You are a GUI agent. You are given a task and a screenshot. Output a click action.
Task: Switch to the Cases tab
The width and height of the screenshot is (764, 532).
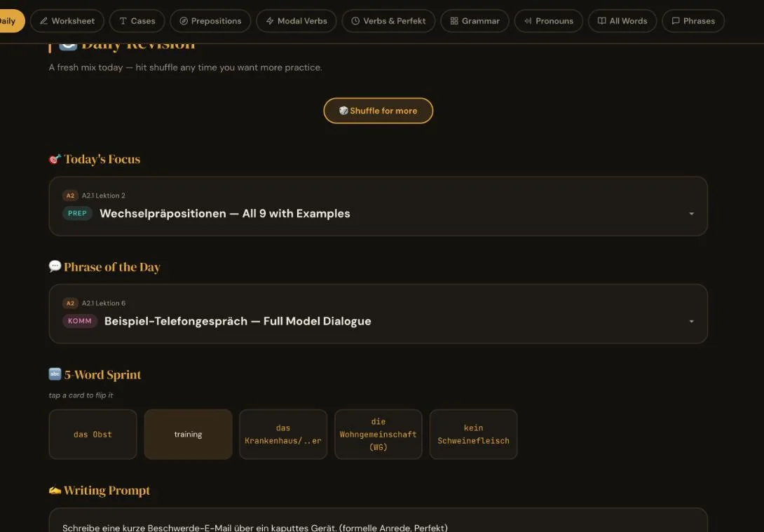pos(137,21)
